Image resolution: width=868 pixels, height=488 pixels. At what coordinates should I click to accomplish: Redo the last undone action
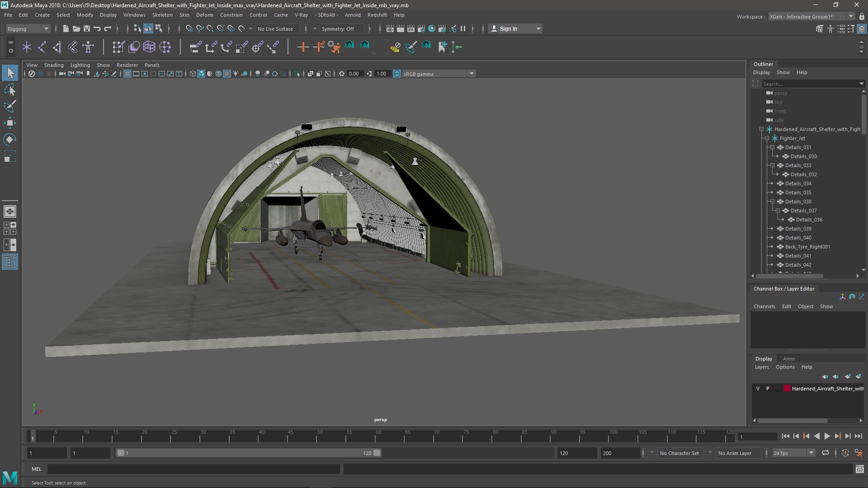(x=108, y=28)
